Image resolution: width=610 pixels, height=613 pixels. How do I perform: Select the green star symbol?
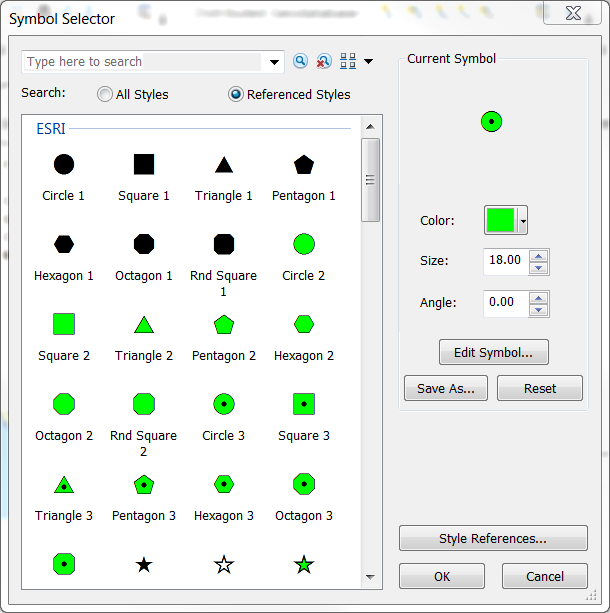tap(304, 565)
